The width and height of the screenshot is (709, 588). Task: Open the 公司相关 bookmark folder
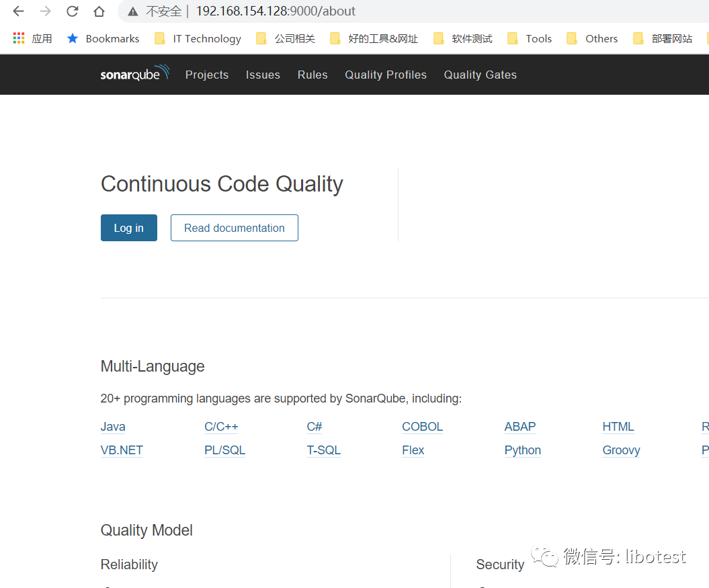(x=286, y=39)
